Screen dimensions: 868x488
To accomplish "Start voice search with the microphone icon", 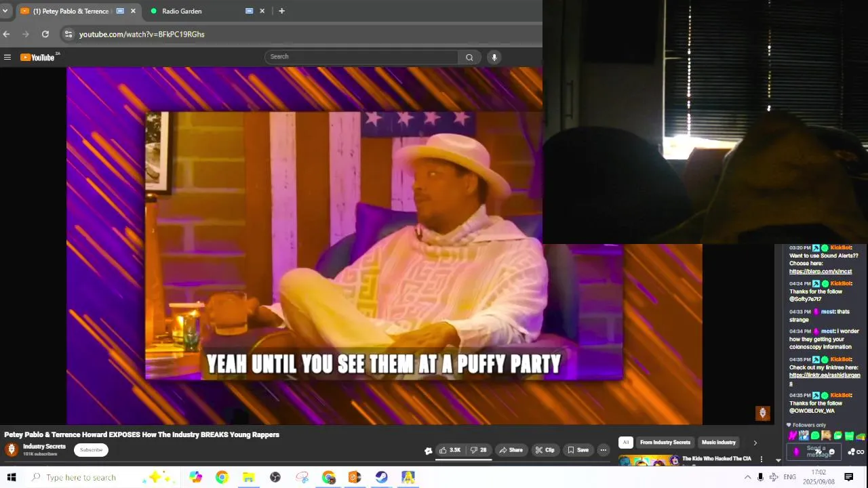I will tap(494, 58).
